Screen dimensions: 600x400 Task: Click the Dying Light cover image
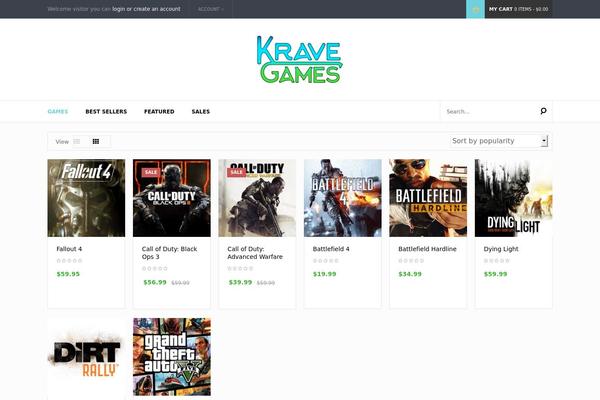(514, 198)
